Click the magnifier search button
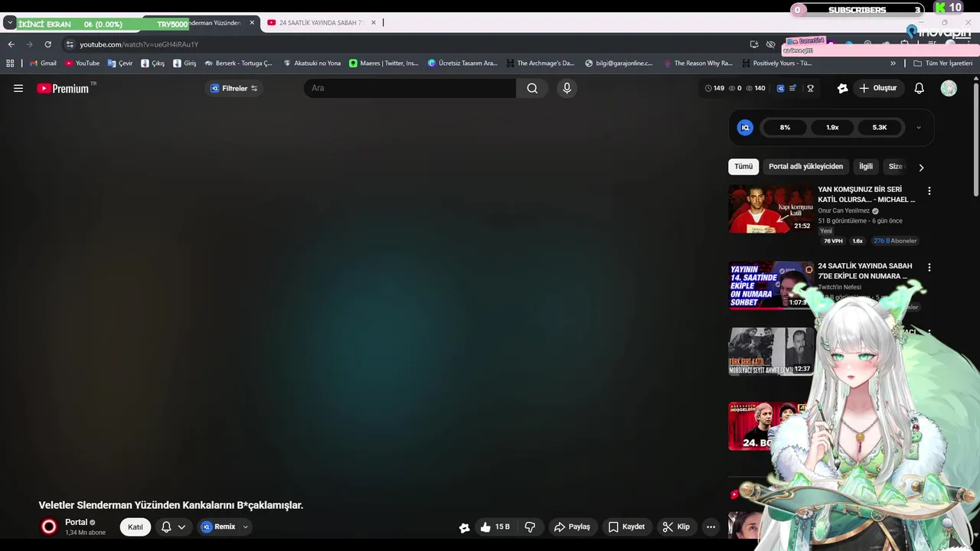980x551 pixels. coord(532,88)
